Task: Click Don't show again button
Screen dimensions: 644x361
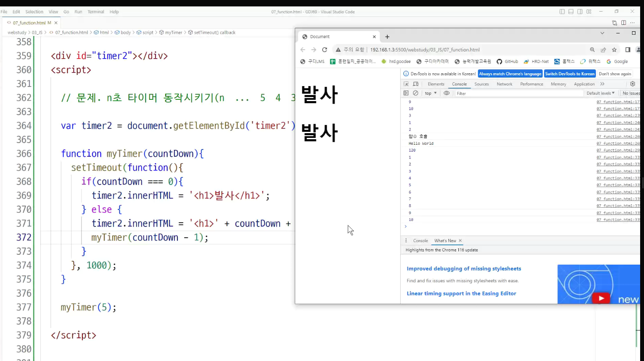Action: click(x=615, y=74)
